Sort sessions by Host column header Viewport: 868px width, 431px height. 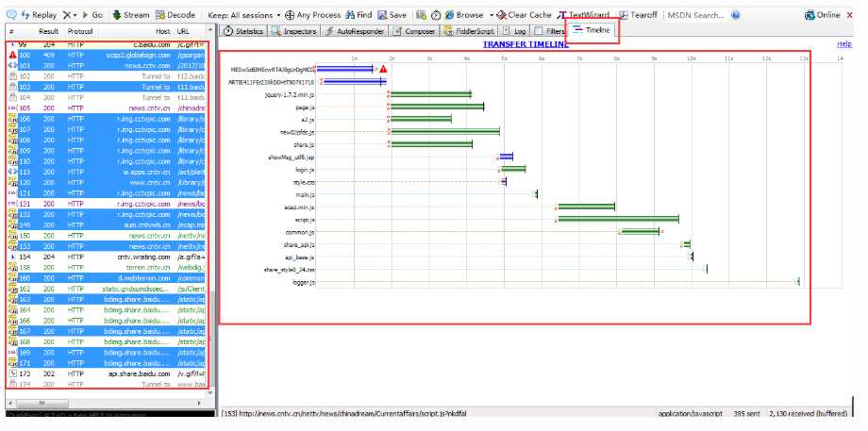[162, 31]
